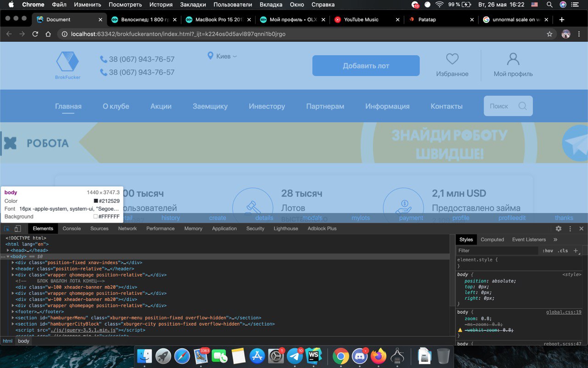This screenshot has height=368, width=588.
Task: Select the '<!DOCTYPE html>' line in Elements
Action: [26, 238]
